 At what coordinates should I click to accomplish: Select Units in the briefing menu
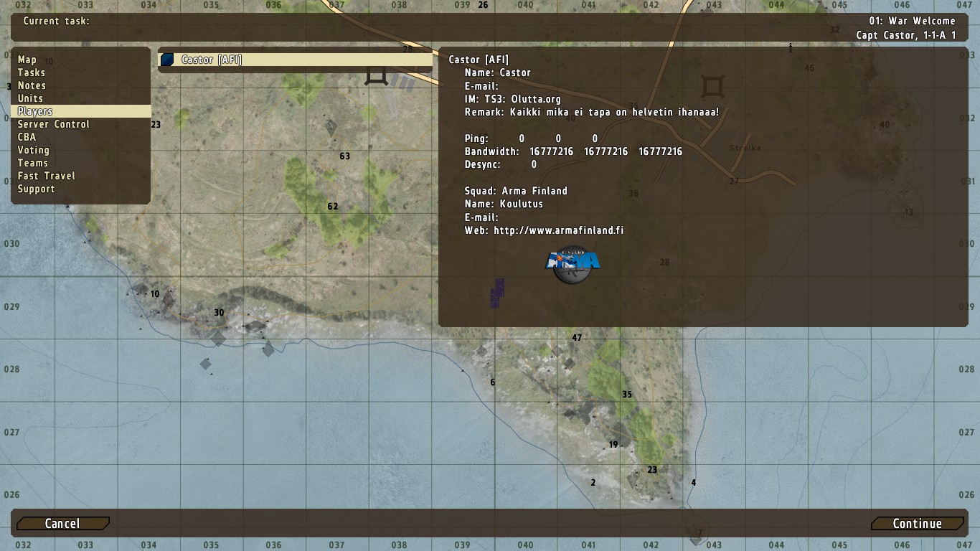(30, 98)
